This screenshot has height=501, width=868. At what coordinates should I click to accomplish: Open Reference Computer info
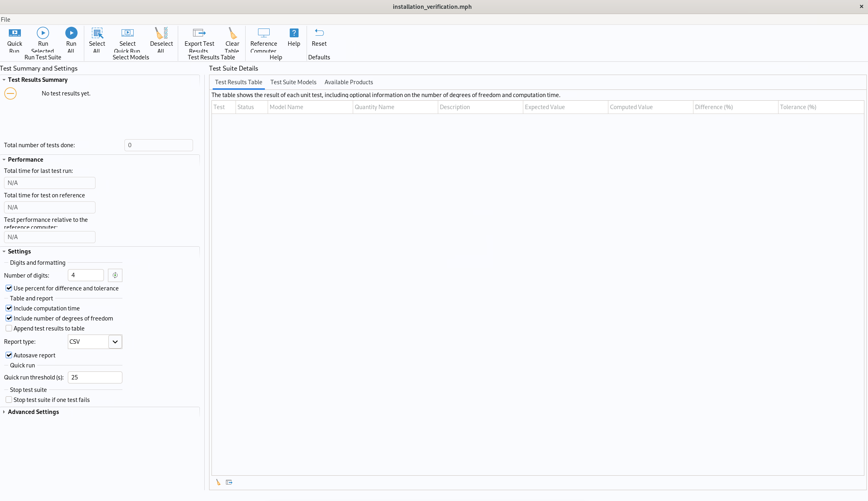point(264,33)
